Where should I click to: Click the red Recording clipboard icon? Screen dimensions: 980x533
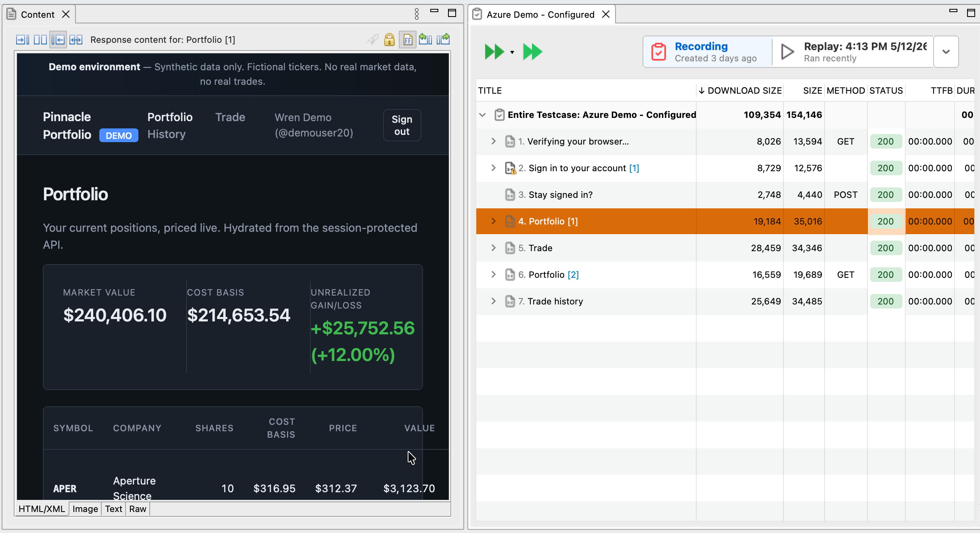point(659,52)
